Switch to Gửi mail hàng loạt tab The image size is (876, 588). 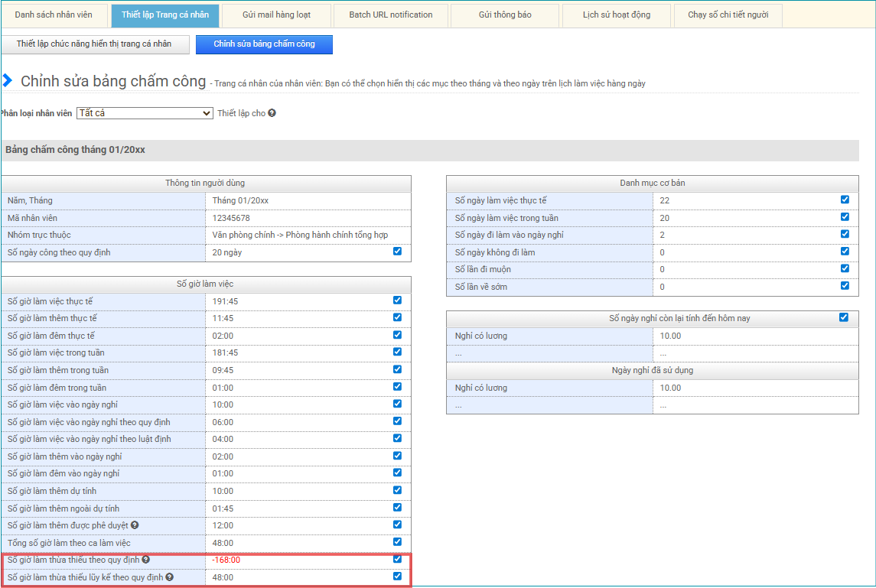[x=276, y=15]
